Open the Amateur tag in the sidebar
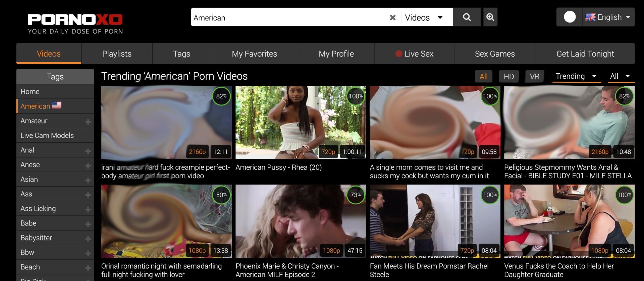Viewport: 644px width, 281px height. click(34, 121)
